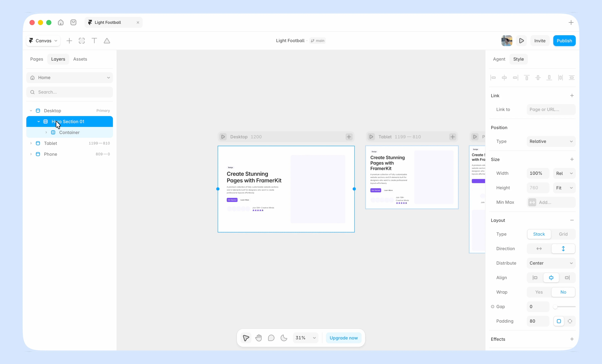Screen dimensions: 602x364
Task: Open the inbox icon beside home
Action: pos(73,22)
